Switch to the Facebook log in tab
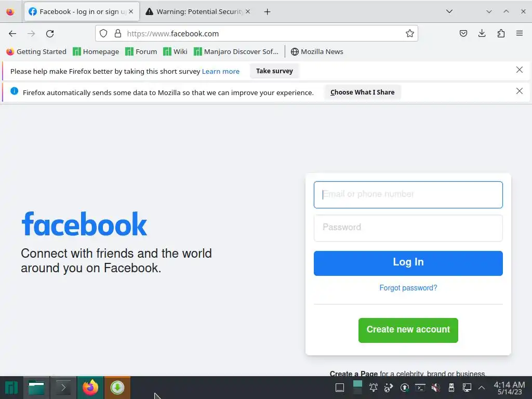The height and width of the screenshot is (399, 532). [x=82, y=11]
